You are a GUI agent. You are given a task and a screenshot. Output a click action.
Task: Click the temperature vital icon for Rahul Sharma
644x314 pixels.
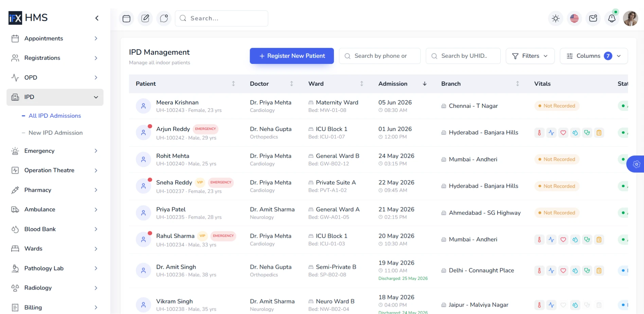[539, 239]
